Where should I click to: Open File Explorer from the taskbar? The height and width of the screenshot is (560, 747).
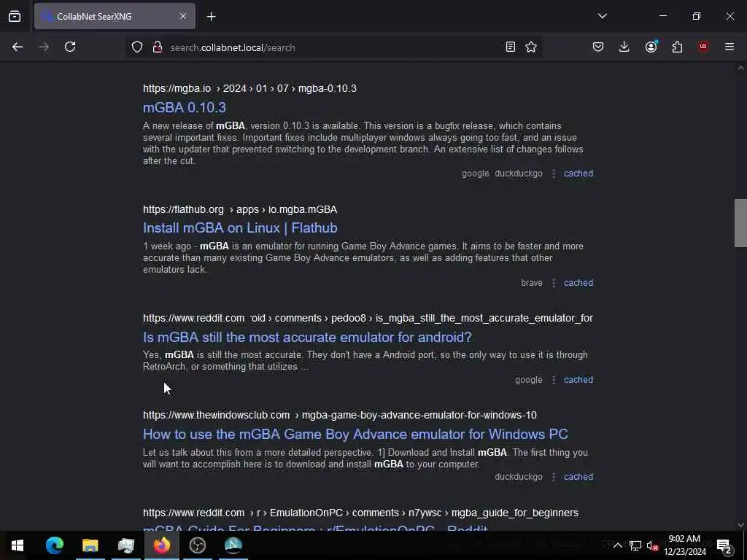point(90,545)
